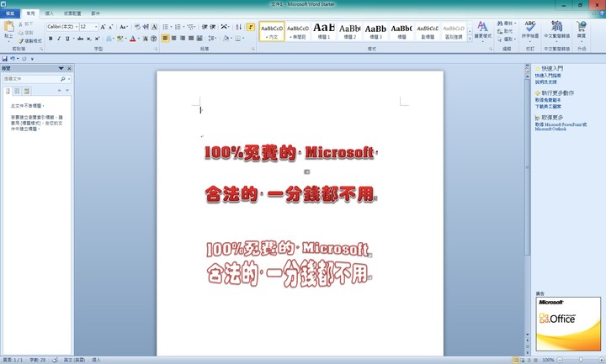606x364 pixels.
Task: Click the Undo arrow icon
Action: coord(13,59)
